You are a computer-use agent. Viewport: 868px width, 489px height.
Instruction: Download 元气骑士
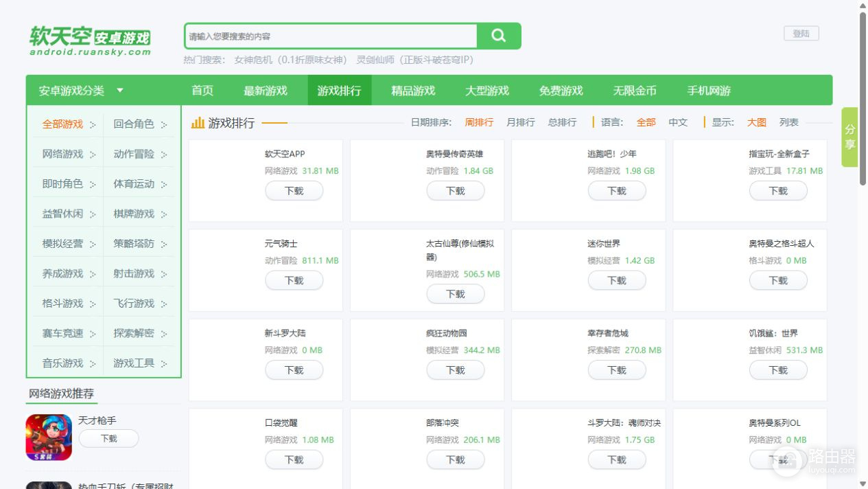[x=294, y=280]
